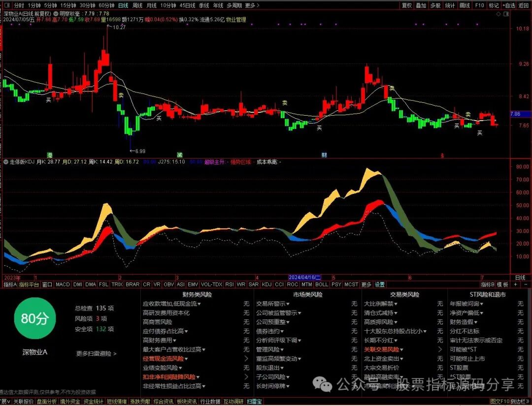This screenshot has width=532, height=406.
Task: Click the round icon before 走停版KDJ
Action: 6,162
